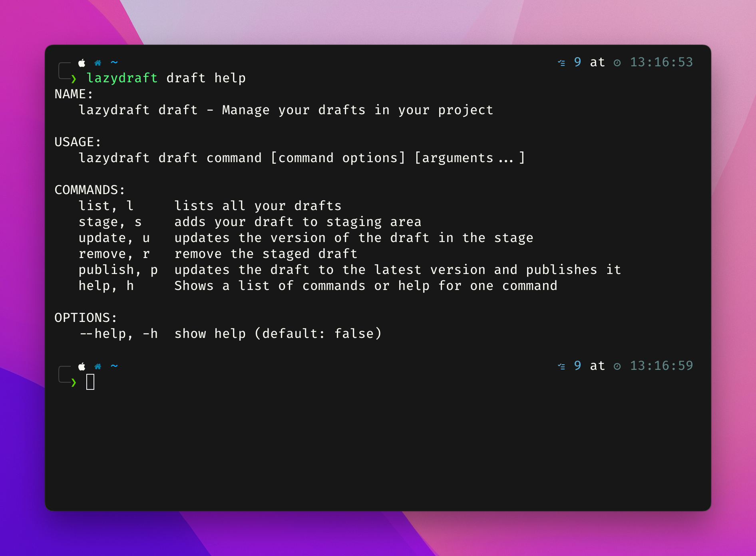Click the green arrow at the empty prompt
This screenshot has width=756, height=556.
[x=74, y=382]
